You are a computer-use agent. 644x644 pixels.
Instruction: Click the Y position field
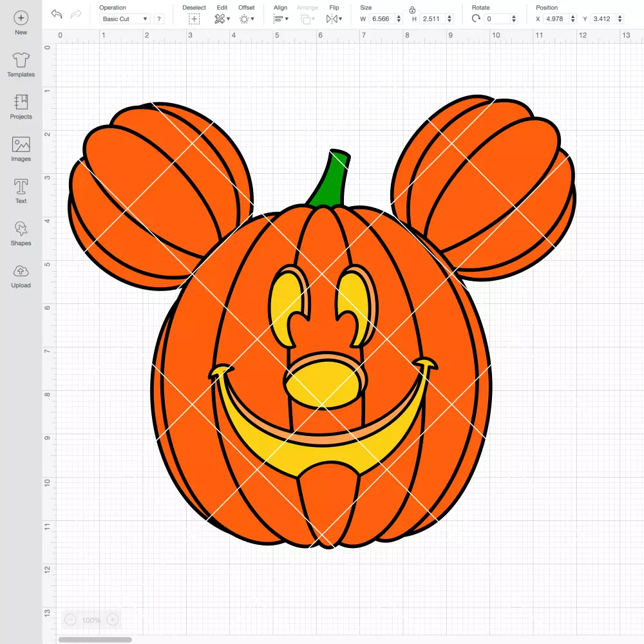[x=603, y=19]
